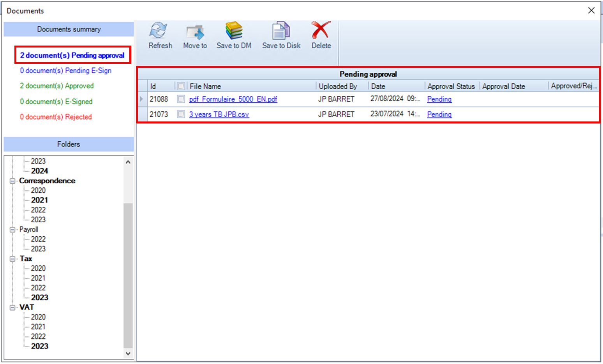
Task: Sort by the File Name column header
Action: [x=252, y=86]
